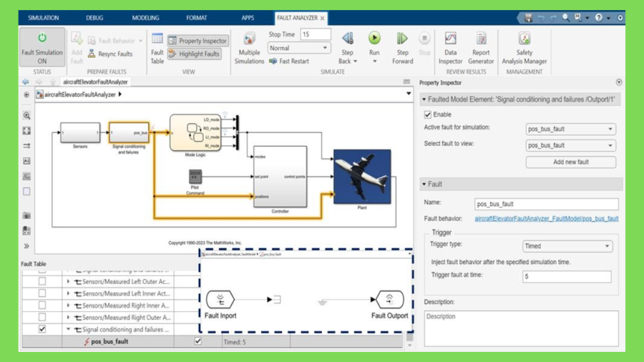Switch to the SIMULATION tab
The width and height of the screenshot is (644, 362).
point(43,18)
